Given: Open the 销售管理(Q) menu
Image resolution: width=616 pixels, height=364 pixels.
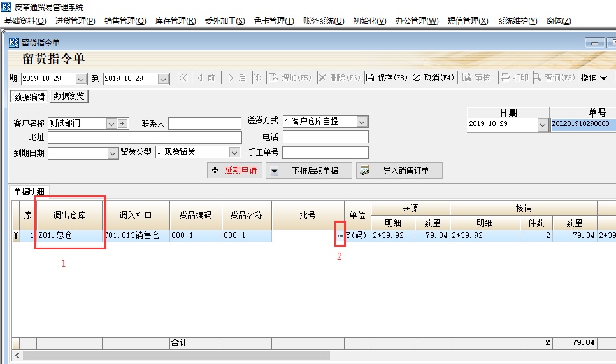Looking at the screenshot, I should coord(125,21).
